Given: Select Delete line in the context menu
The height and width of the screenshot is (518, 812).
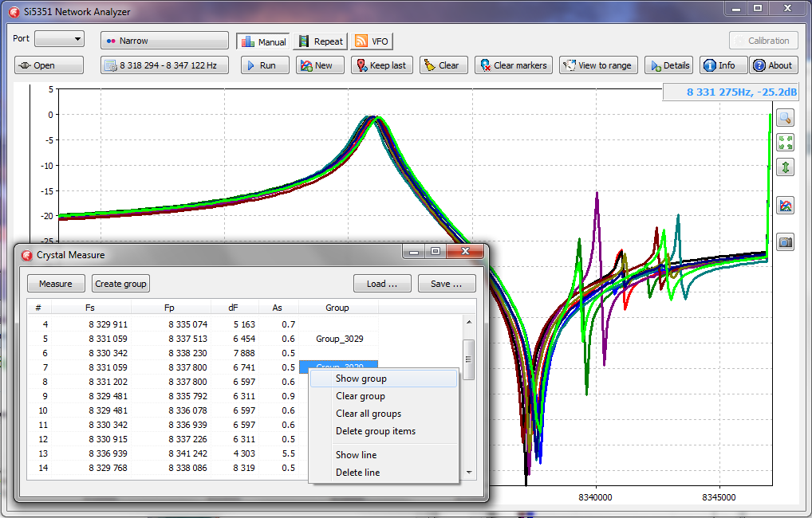Looking at the screenshot, I should click(357, 473).
